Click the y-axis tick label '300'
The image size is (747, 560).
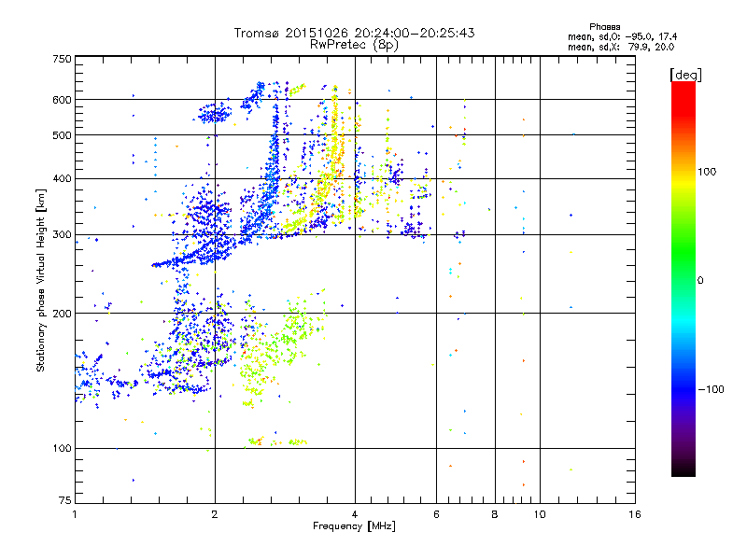pos(62,235)
